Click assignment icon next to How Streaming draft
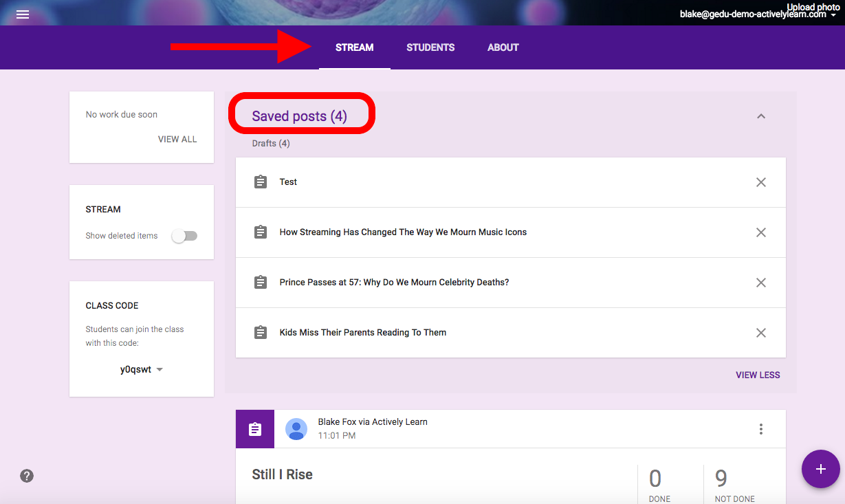This screenshot has height=504, width=845. [x=261, y=232]
